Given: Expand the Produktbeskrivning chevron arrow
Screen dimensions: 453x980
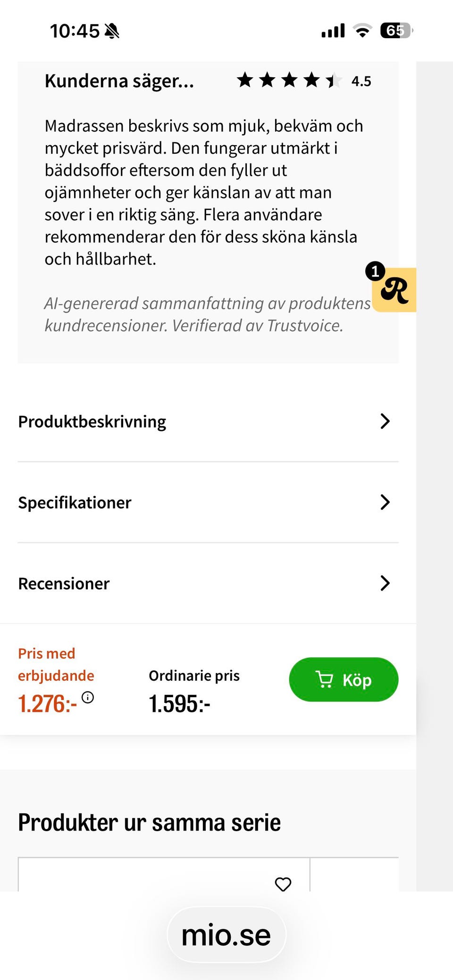Looking at the screenshot, I should [x=385, y=421].
